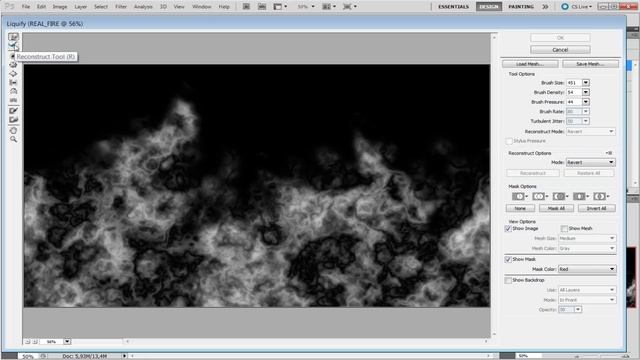
Task: Click the Brush Pressure value field
Action: (573, 102)
